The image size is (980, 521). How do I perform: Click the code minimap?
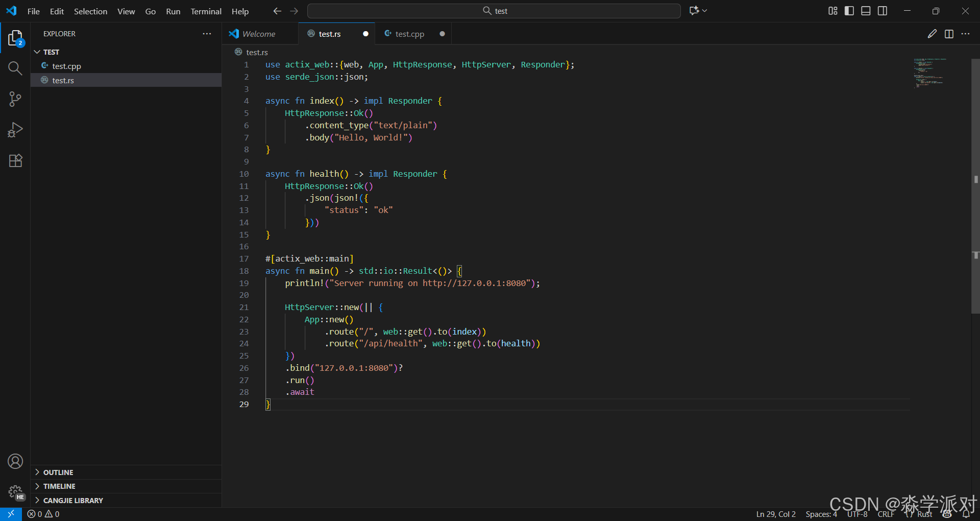pos(929,73)
